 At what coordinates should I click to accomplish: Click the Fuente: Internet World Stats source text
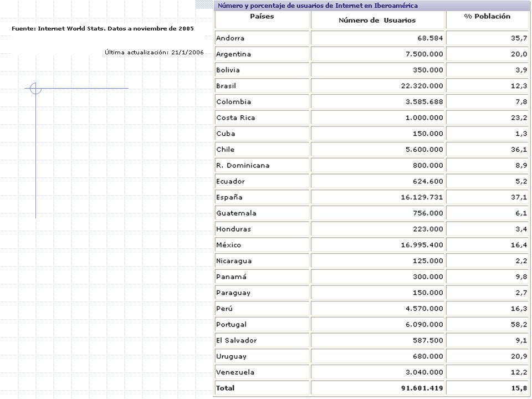click(103, 28)
